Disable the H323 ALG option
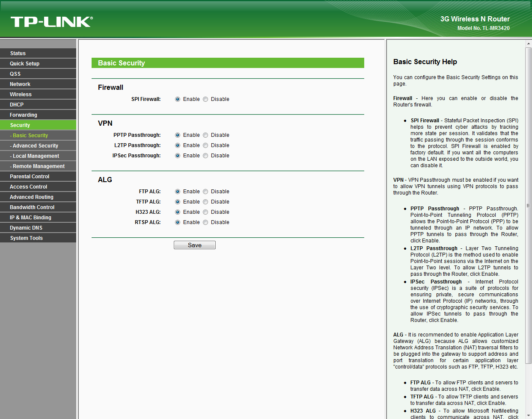Viewport: 532px width, 419px height. 205,212
